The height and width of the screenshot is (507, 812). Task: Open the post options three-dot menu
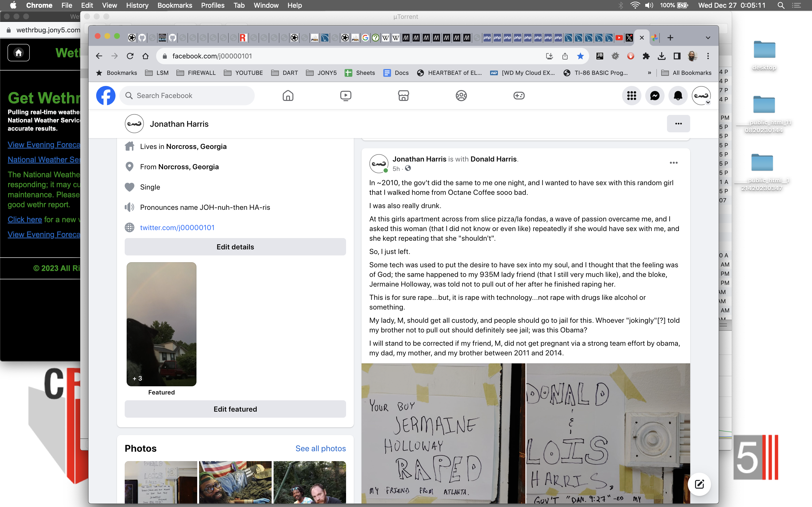coord(674,163)
